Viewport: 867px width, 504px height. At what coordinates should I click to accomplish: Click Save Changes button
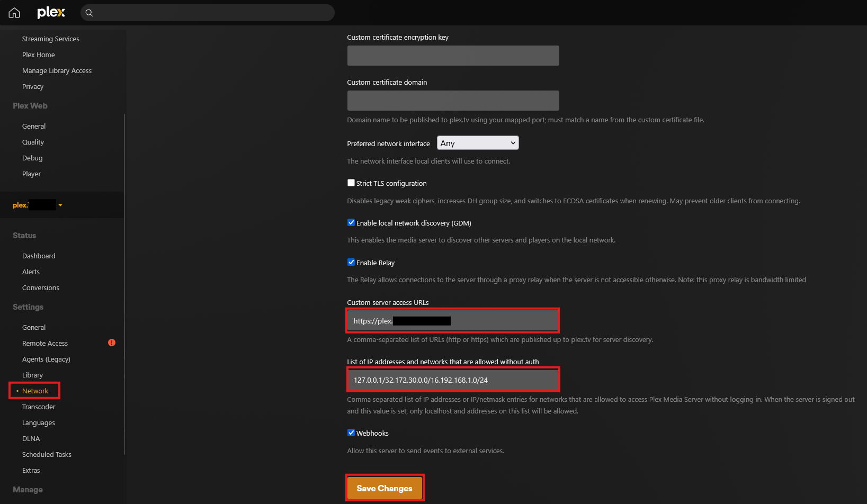pos(385,488)
